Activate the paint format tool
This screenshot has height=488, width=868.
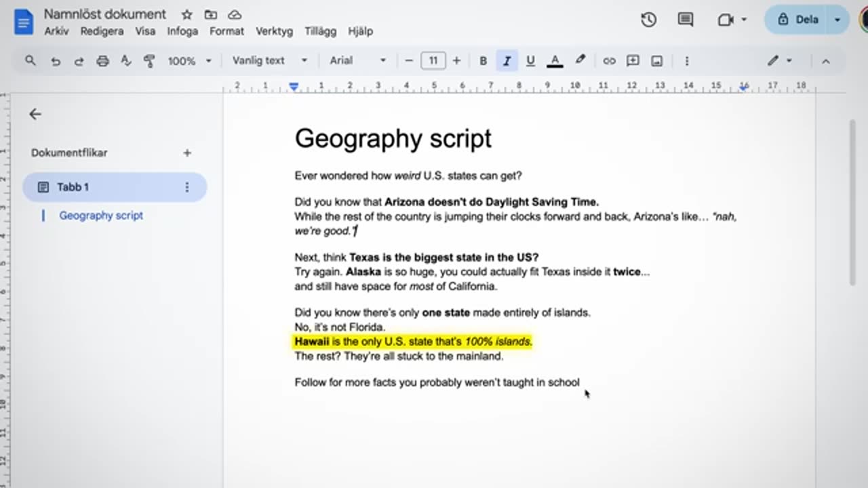(x=149, y=61)
